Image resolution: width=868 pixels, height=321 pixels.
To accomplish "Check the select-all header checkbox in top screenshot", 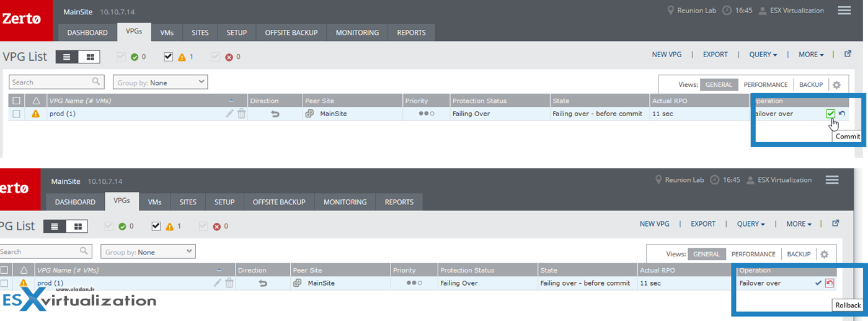I will point(17,101).
